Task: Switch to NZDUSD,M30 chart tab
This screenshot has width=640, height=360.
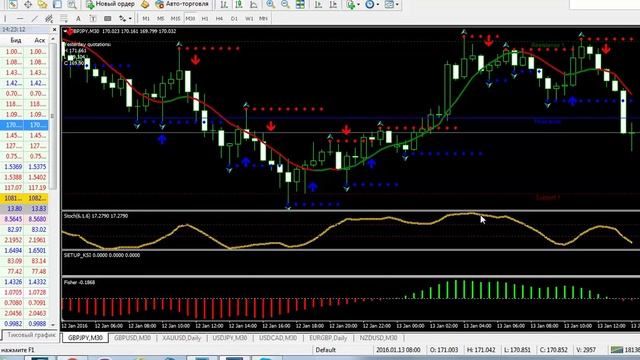Action: pyautogui.click(x=378, y=338)
